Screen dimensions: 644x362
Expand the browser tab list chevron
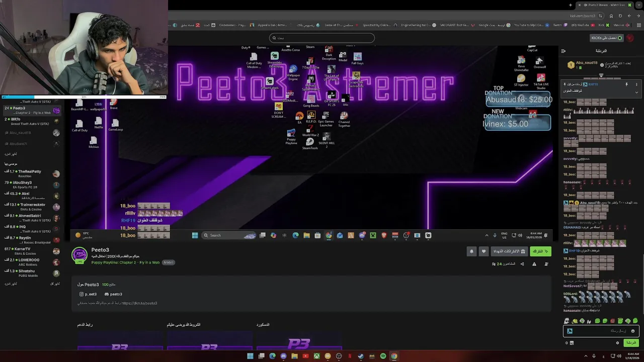click(x=639, y=5)
